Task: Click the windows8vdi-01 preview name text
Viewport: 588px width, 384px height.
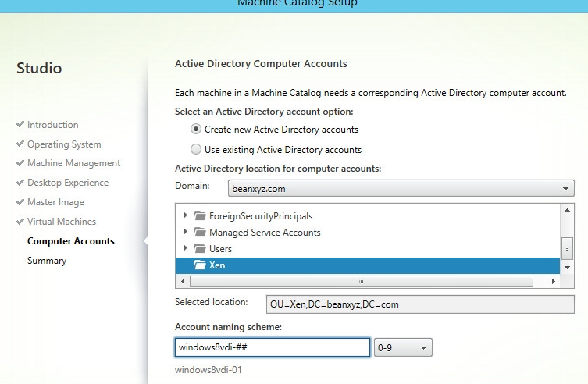Action: (x=208, y=370)
